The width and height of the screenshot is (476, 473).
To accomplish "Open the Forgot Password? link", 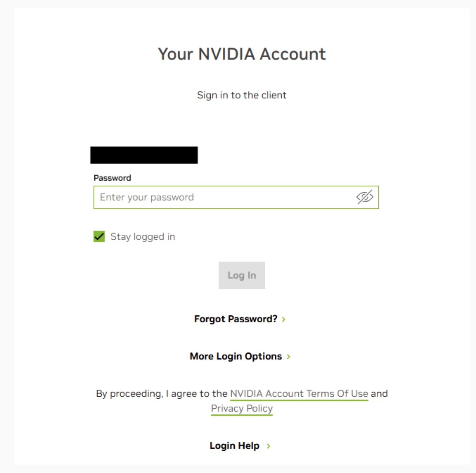I will click(x=235, y=319).
